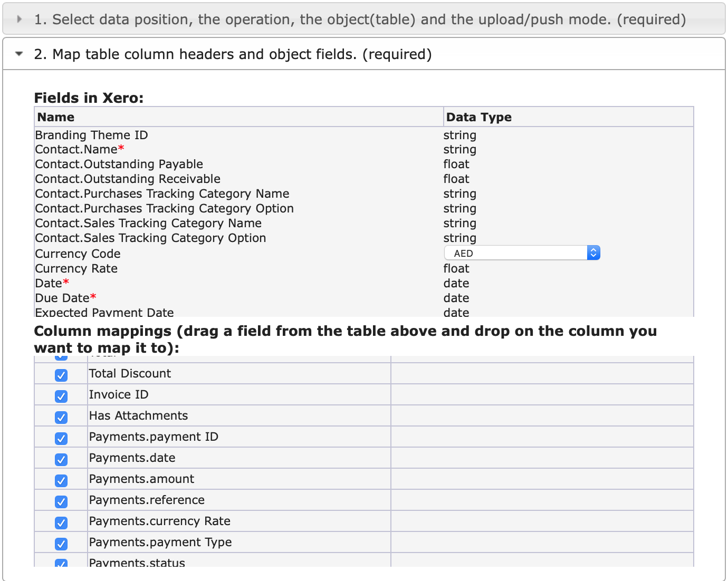The width and height of the screenshot is (728, 581).
Task: Disable the Payments.date checkbox
Action: (61, 460)
